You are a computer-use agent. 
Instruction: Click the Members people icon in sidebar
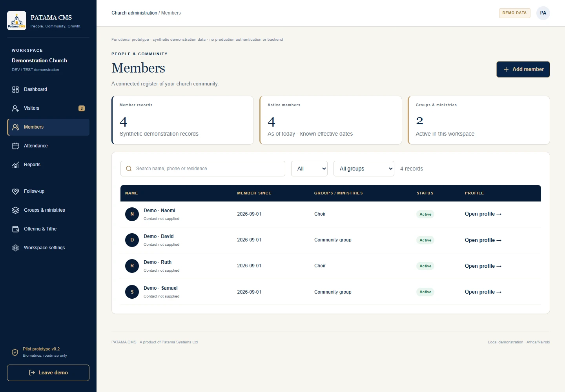16,127
